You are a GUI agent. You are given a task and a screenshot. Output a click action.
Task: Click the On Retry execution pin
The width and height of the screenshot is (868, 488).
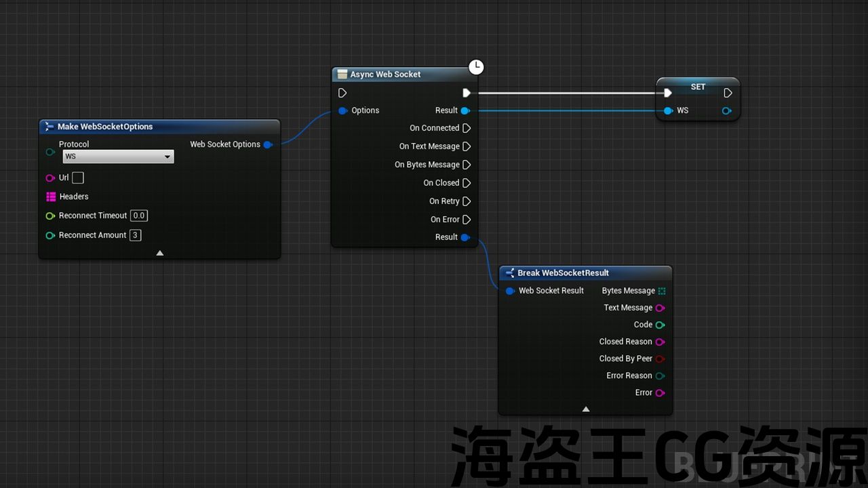pos(466,201)
